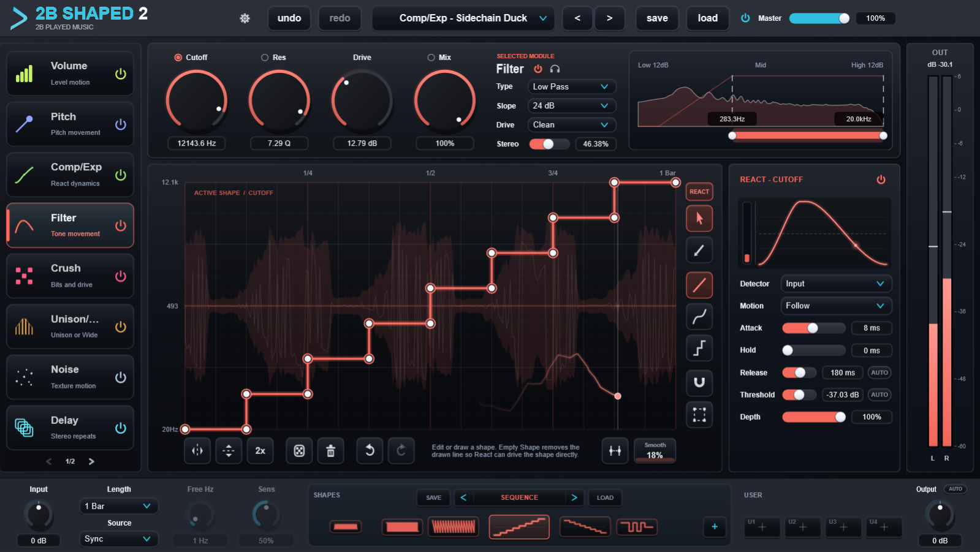Flip the shape vertically

coord(229,451)
